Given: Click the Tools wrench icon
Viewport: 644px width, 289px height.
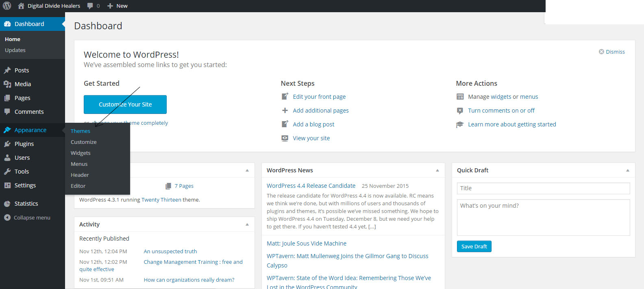Looking at the screenshot, I should pos(7,172).
